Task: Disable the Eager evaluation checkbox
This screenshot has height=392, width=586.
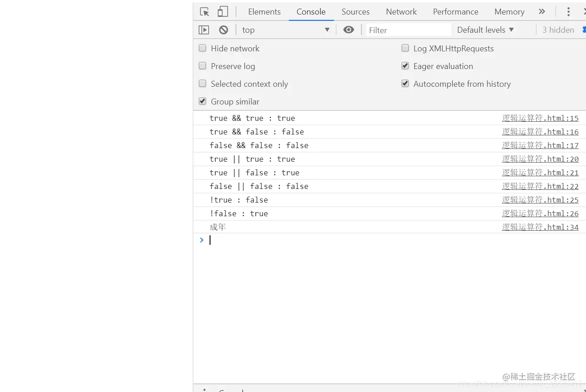Action: click(x=405, y=66)
